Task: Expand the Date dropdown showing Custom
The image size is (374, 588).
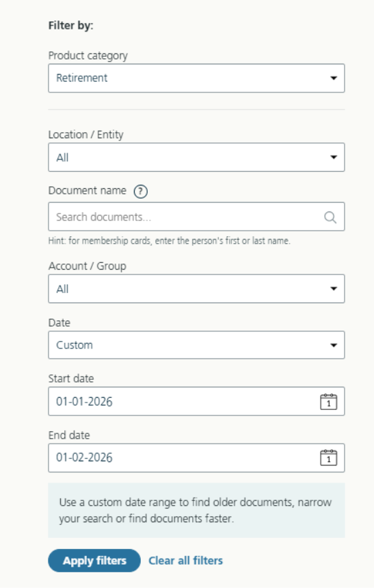Action: click(x=196, y=345)
